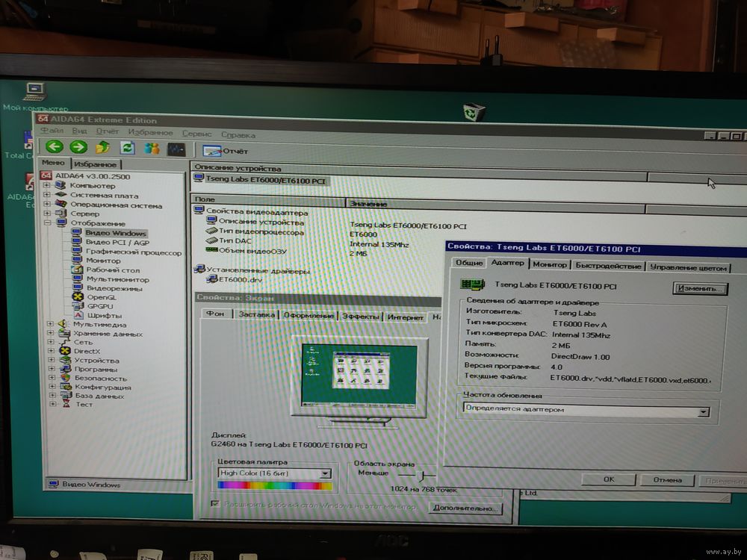Select Видео PCI / AGP in the tree

coord(117,242)
